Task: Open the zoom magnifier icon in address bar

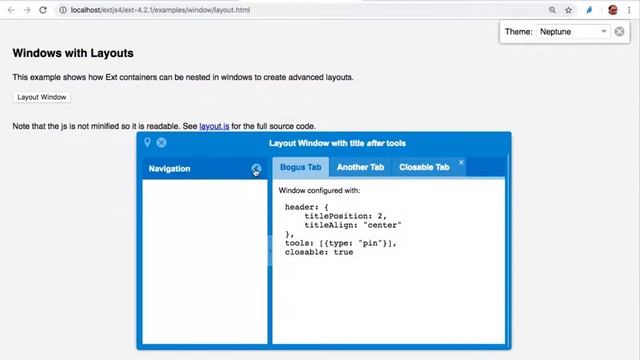Action: pyautogui.click(x=552, y=10)
